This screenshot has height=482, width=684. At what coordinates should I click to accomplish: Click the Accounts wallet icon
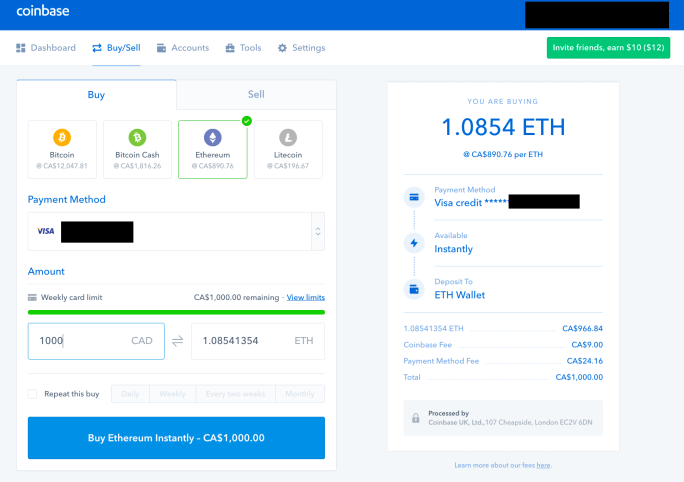(x=161, y=48)
